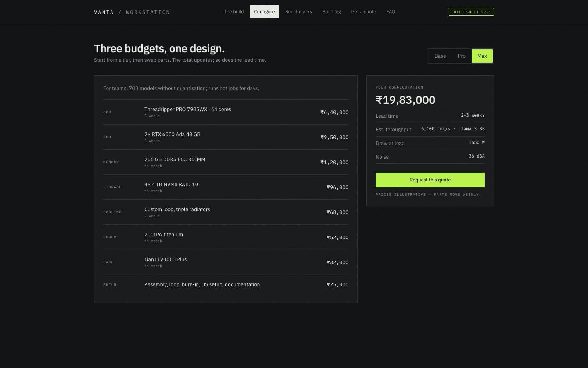Click the ₹96,000 storage price
The image size is (588, 368).
point(338,187)
